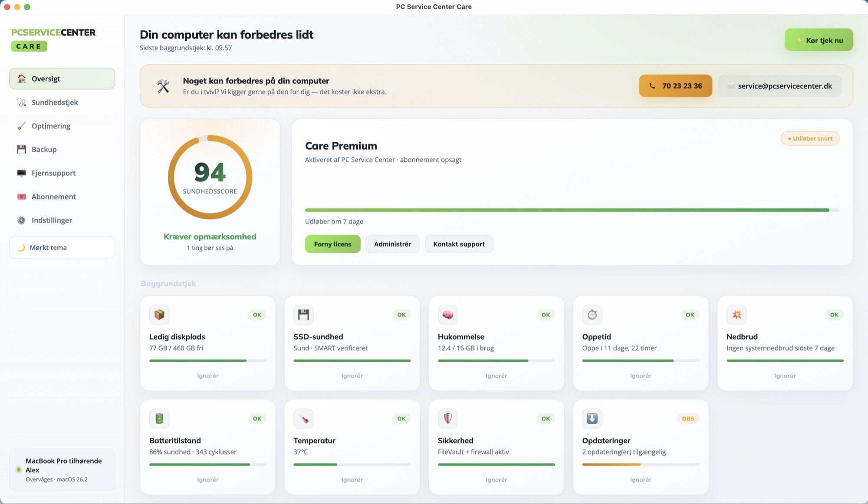The width and height of the screenshot is (868, 504).
Task: Renew with the Forny licens button
Action: [332, 244]
